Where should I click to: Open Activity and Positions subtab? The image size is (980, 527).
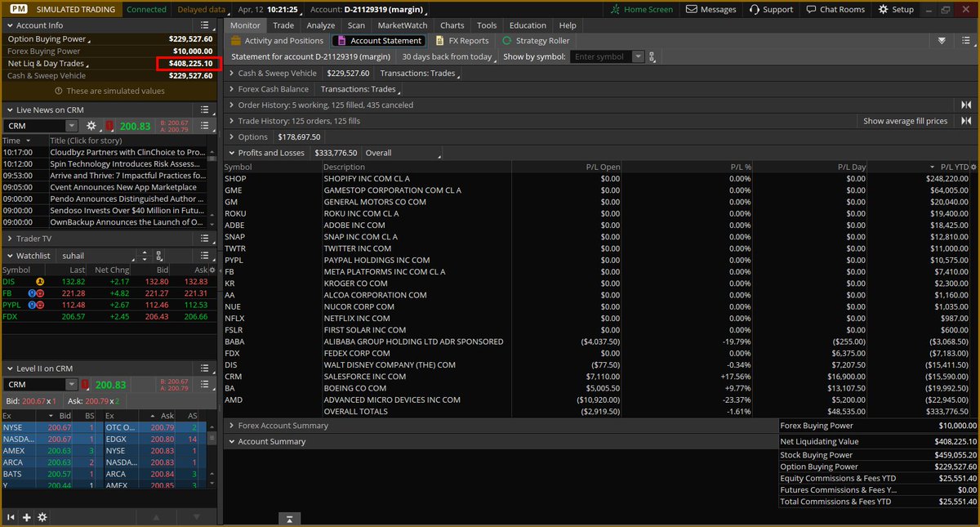point(277,41)
